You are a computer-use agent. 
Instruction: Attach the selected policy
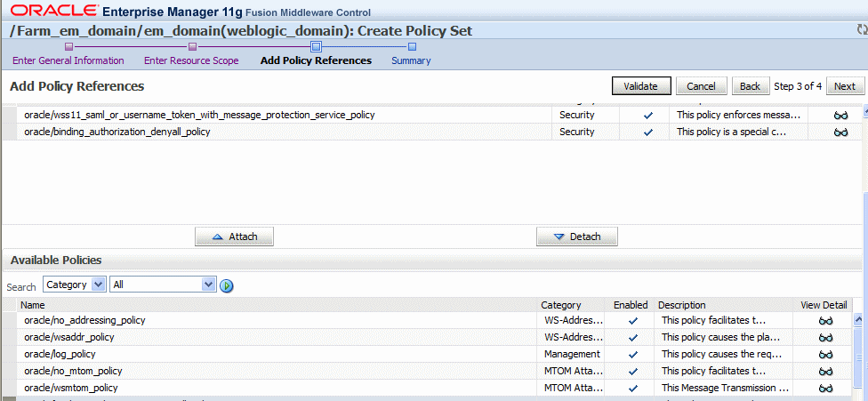[234, 237]
